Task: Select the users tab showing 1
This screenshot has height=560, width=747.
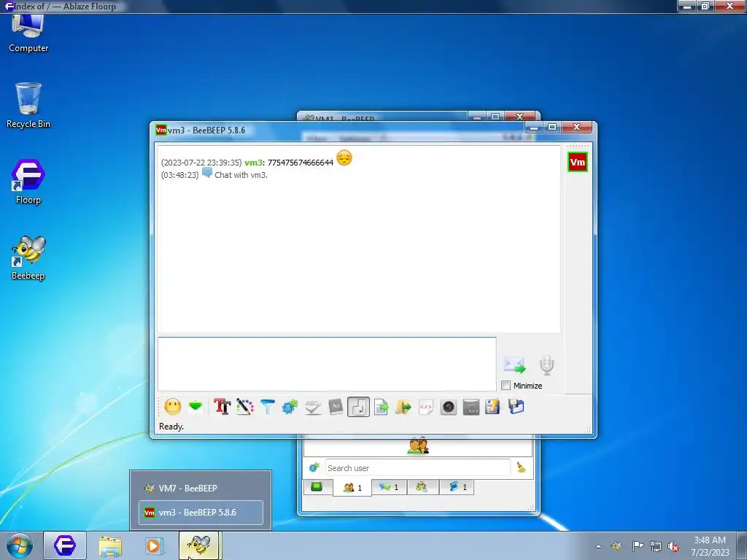Action: [352, 488]
